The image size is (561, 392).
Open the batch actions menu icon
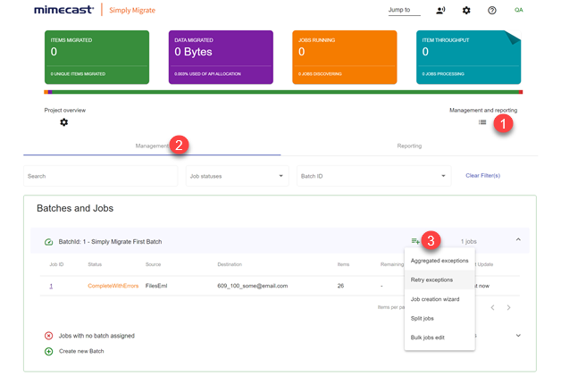415,241
